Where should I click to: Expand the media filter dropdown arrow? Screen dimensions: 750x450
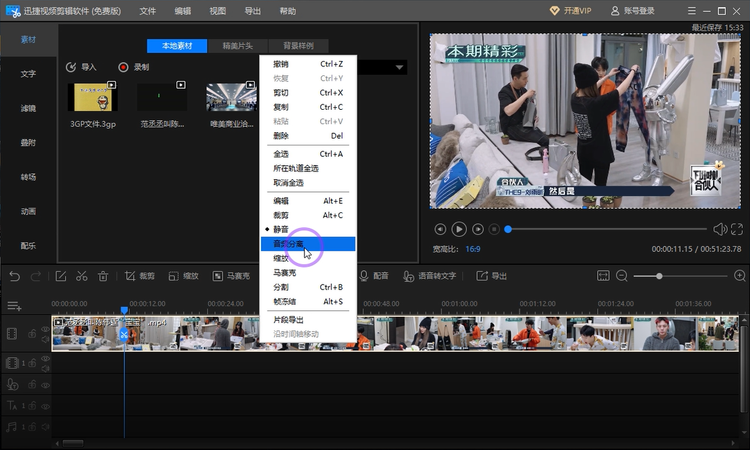pos(399,67)
